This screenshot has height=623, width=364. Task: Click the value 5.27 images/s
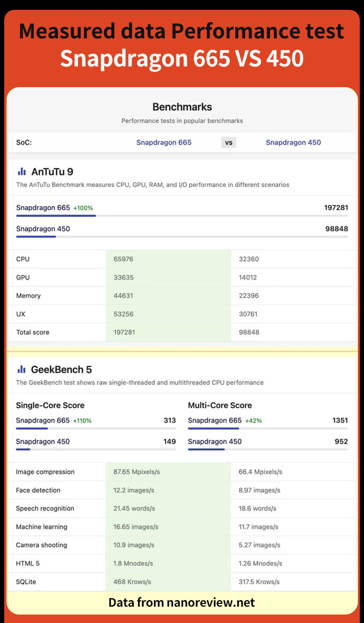coord(260,545)
